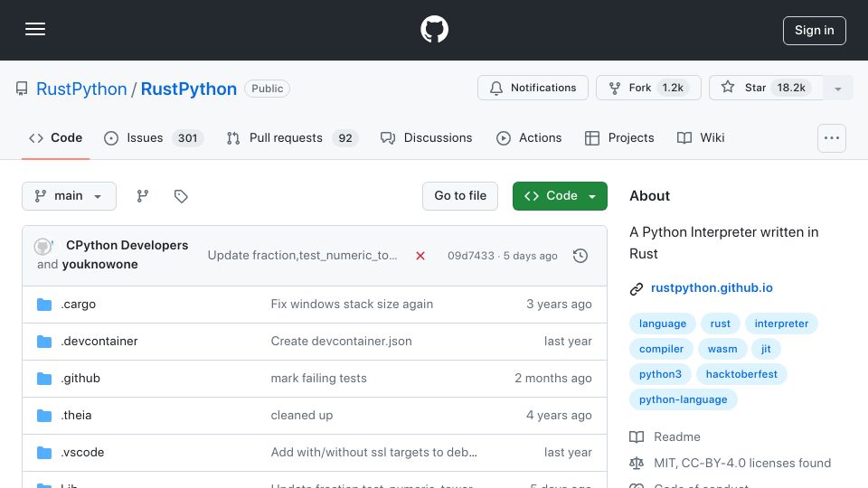
Task: Select the compiler topic tag
Action: pyautogui.click(x=661, y=349)
